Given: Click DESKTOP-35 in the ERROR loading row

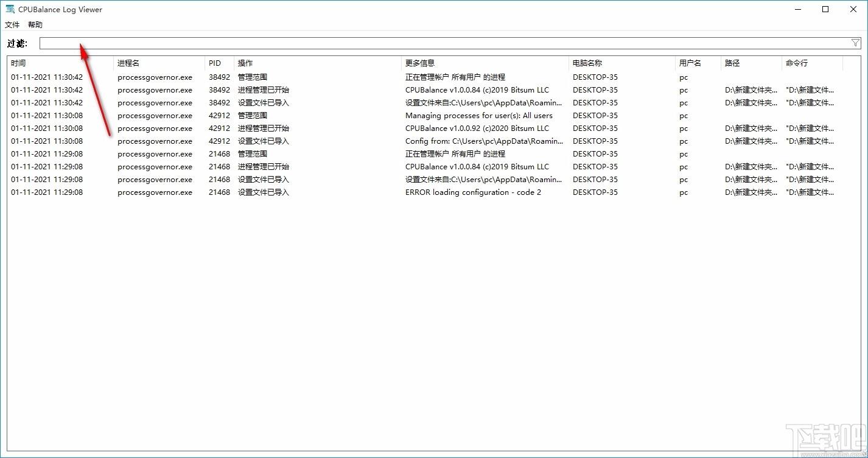Looking at the screenshot, I should pos(595,192).
